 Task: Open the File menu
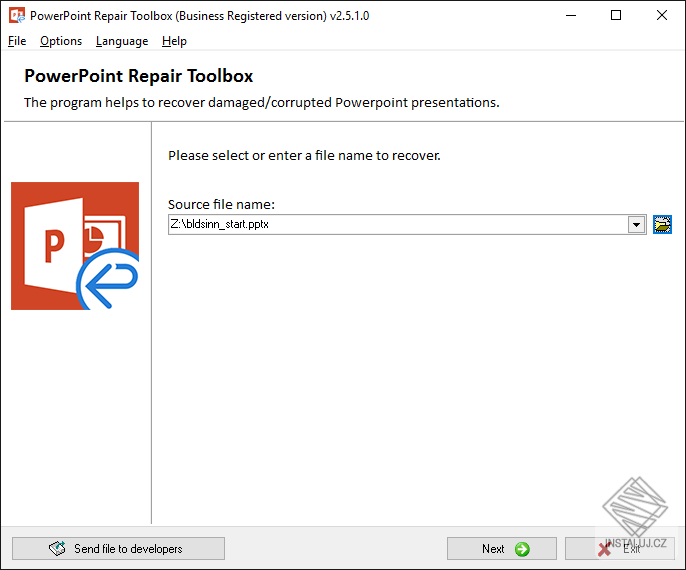[17, 41]
